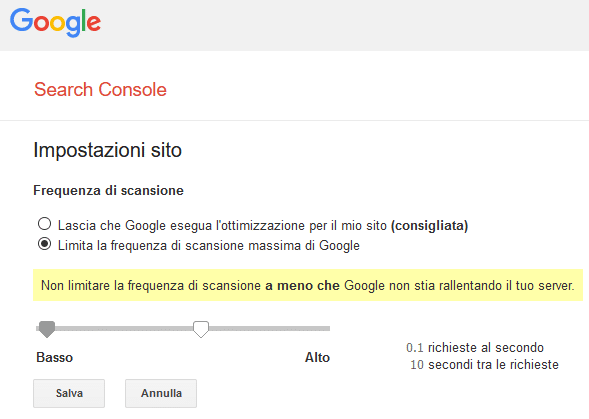Viewport: 589px width, 419px height.
Task: Click the 'Impostazioni sito' heading
Action: (108, 150)
